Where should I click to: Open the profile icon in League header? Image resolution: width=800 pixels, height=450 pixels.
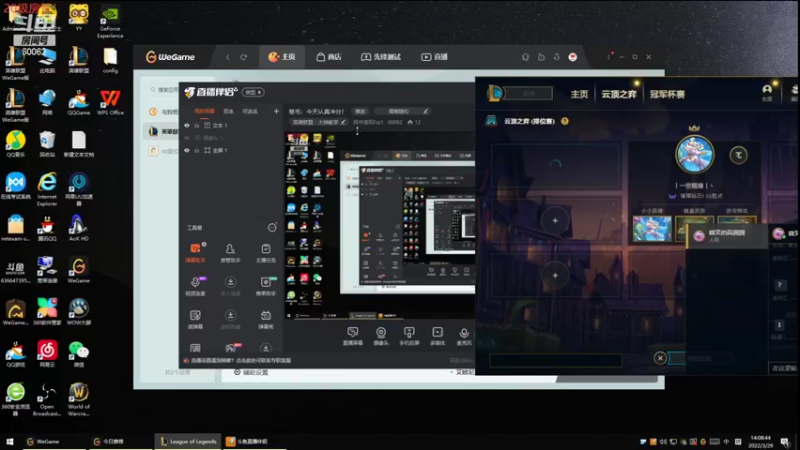767,92
